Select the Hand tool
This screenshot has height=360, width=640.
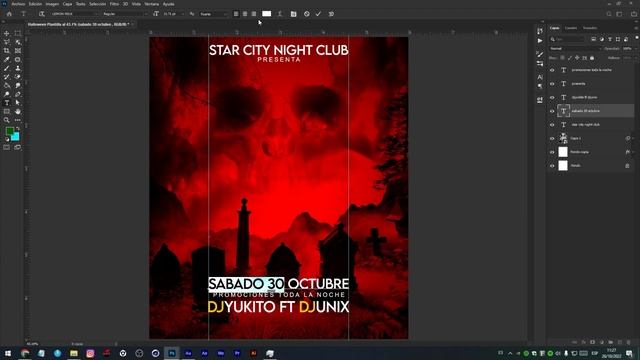[18, 111]
